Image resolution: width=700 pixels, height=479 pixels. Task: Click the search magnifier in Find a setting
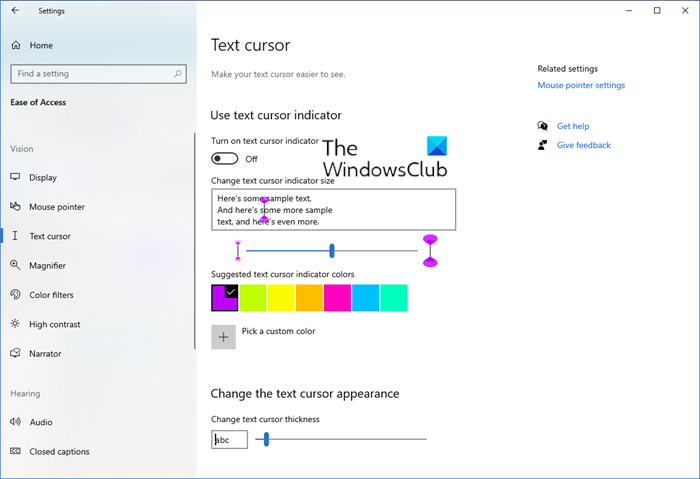point(178,74)
